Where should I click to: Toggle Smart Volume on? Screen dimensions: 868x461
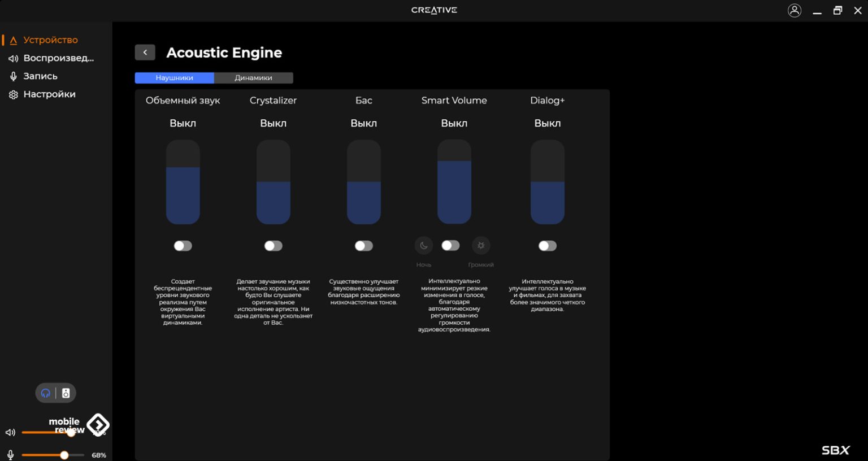pos(450,246)
